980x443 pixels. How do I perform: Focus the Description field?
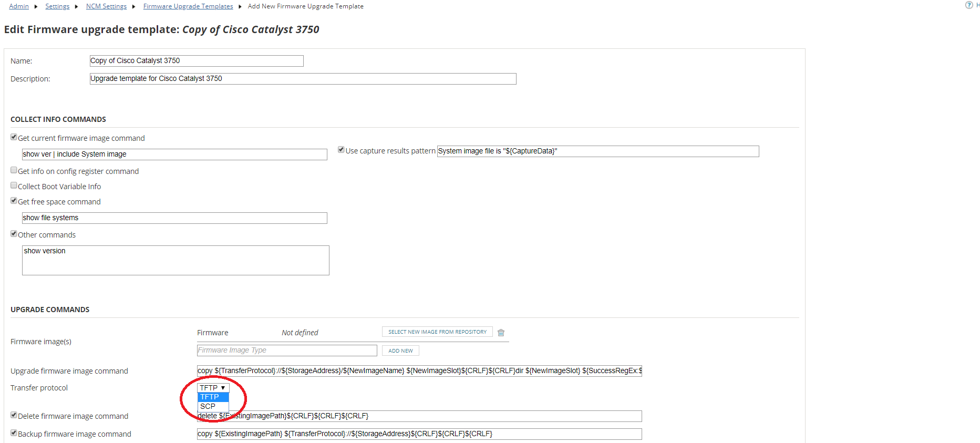point(303,79)
